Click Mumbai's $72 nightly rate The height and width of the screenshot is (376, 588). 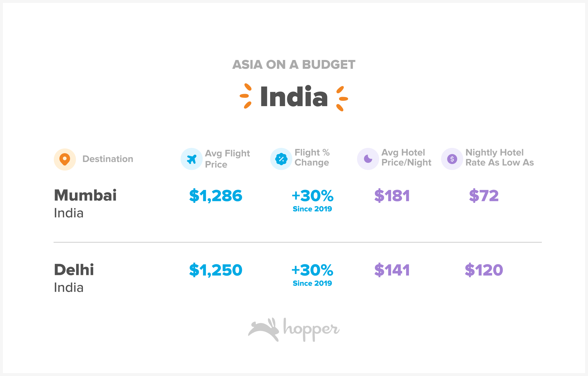click(484, 196)
